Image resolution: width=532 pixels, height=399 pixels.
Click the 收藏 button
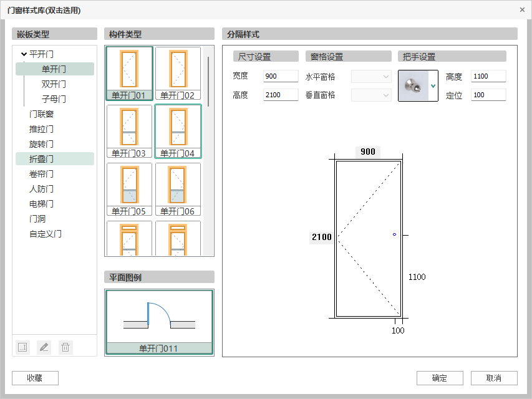(x=35, y=378)
